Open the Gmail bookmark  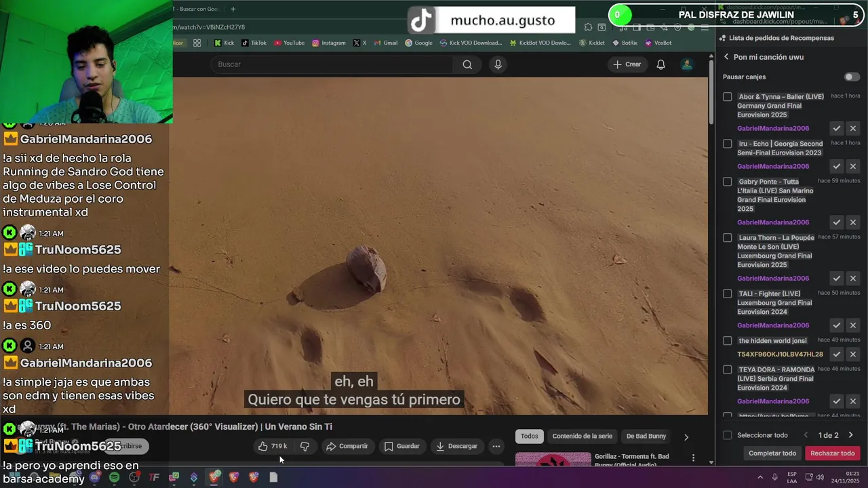pyautogui.click(x=385, y=43)
